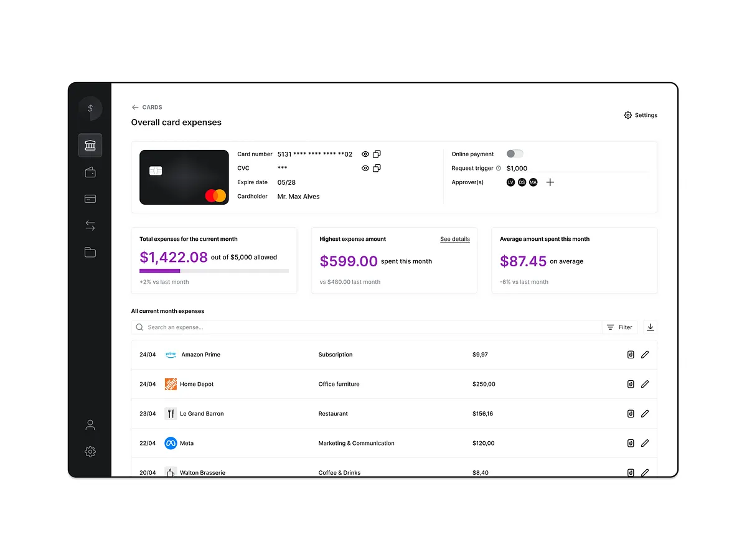Image resolution: width=747 pixels, height=560 pixels.
Task: Open the folder icon in sidebar
Action: click(90, 252)
